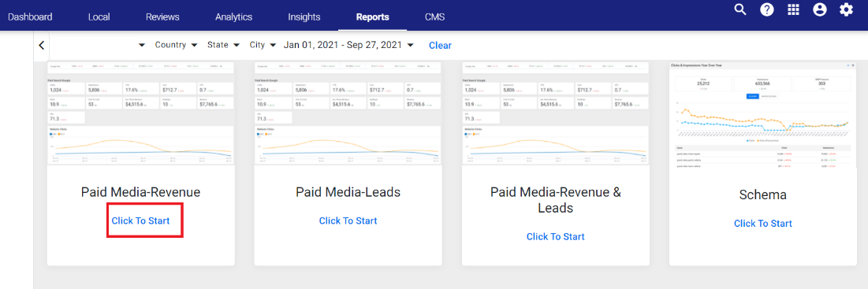Open the Reviews tab
Screen dimensions: 868x289
pyautogui.click(x=162, y=17)
